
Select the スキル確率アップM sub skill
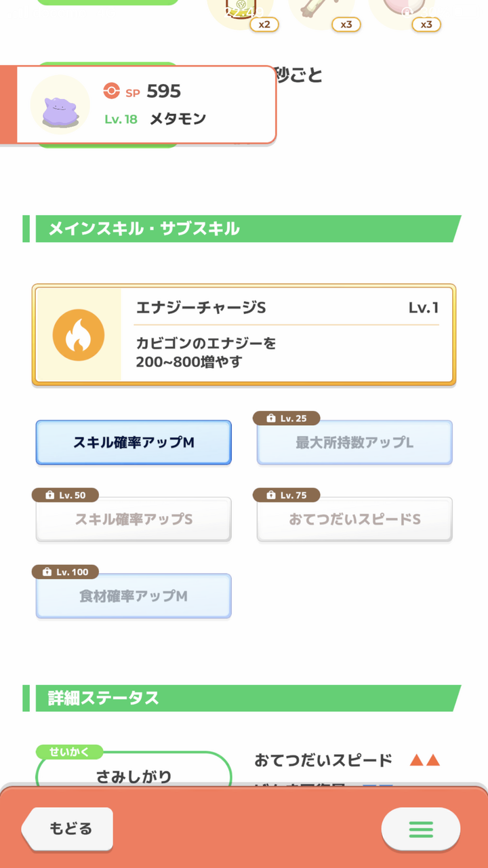pyautogui.click(x=134, y=443)
